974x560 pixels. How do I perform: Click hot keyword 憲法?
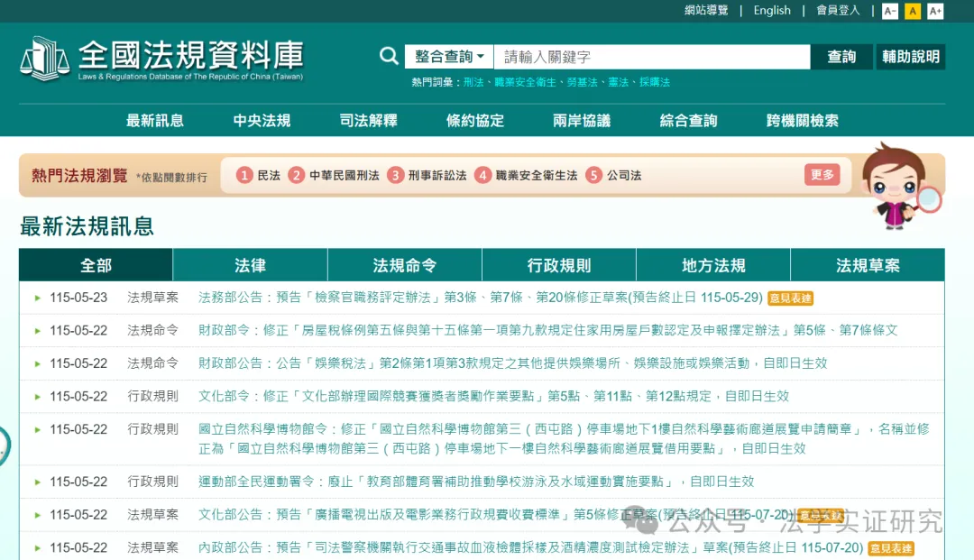[x=618, y=82]
